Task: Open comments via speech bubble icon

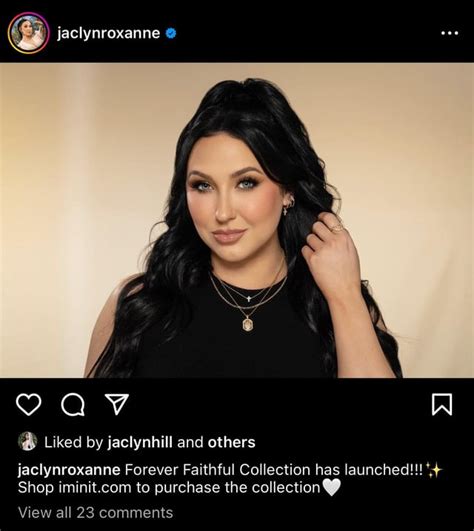Action: (73, 404)
